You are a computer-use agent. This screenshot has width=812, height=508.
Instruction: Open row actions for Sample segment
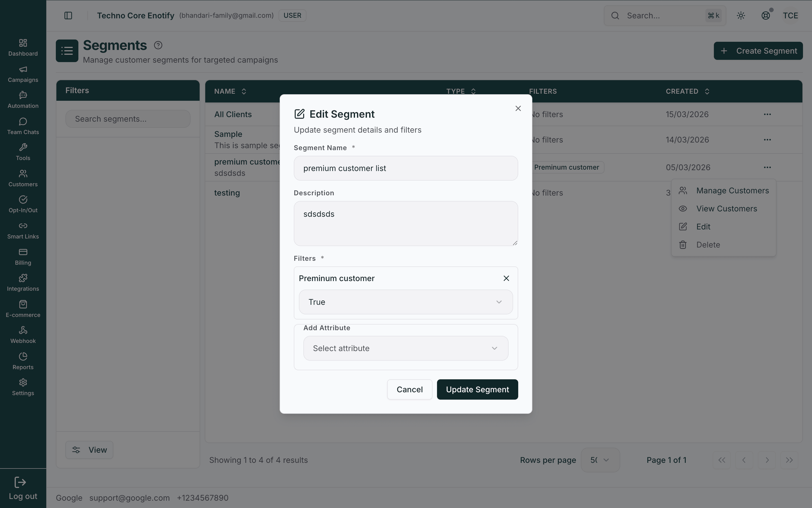767,140
